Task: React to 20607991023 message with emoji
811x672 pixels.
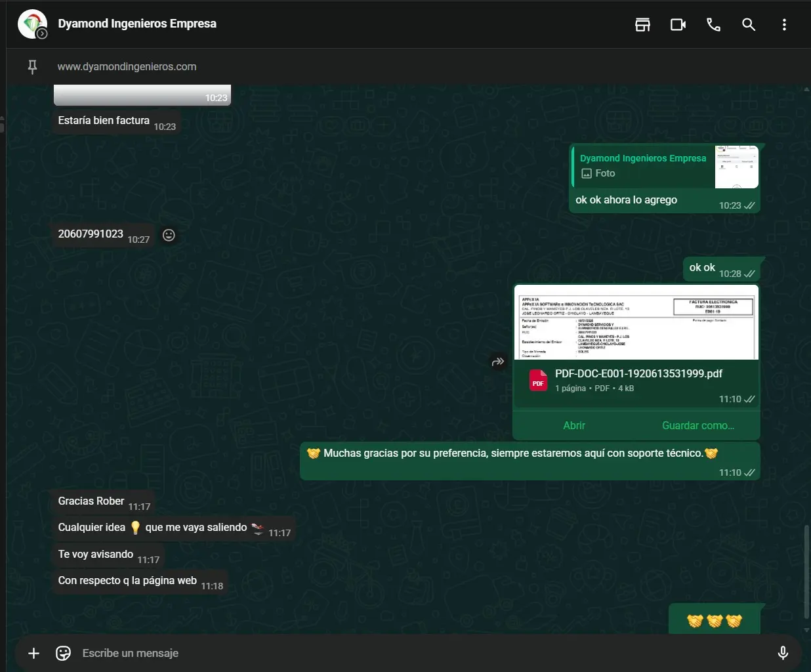Action: point(169,235)
